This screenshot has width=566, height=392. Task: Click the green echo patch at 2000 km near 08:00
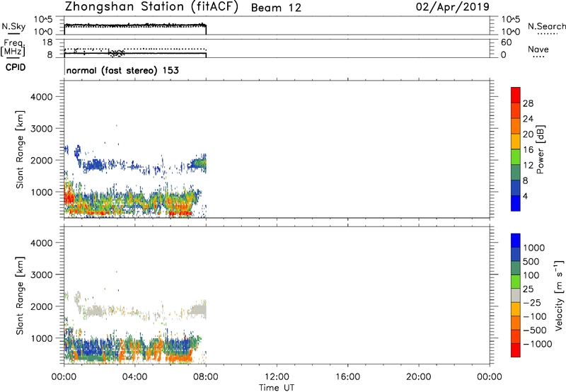pyautogui.click(x=200, y=164)
